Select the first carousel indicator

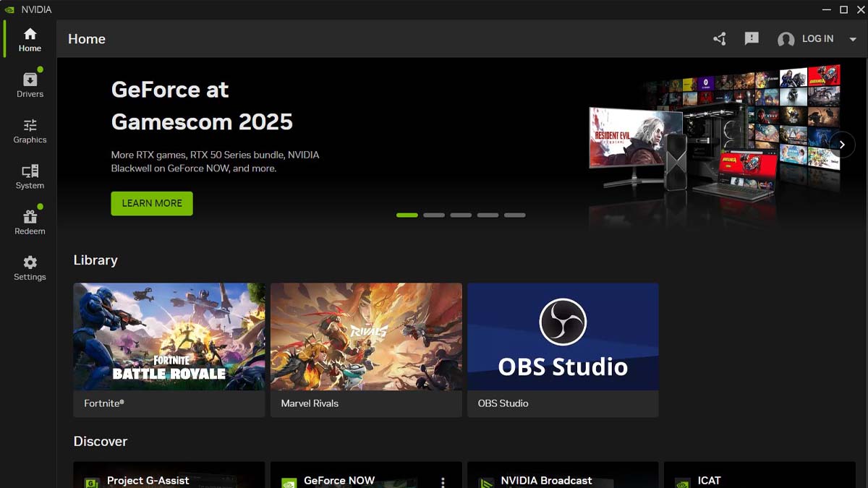tap(407, 215)
